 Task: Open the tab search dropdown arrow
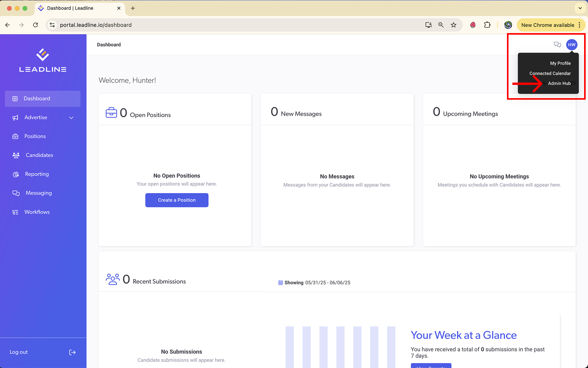pyautogui.click(x=580, y=8)
